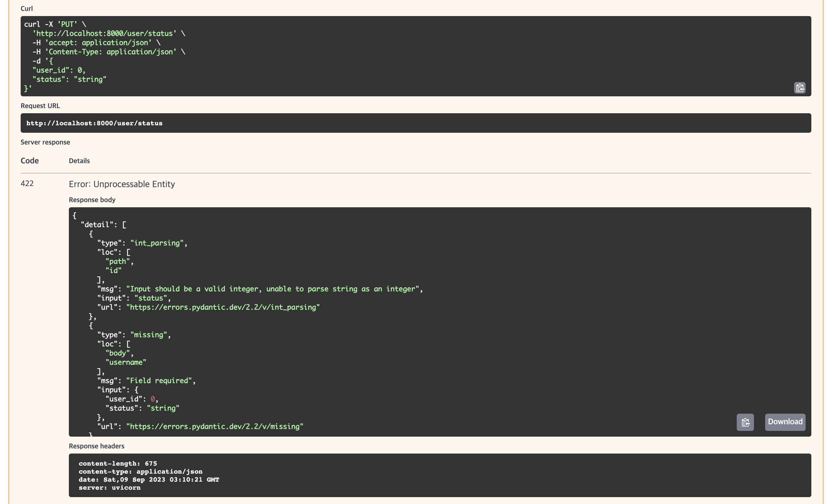Copy the curl command to clipboard
832x504 pixels.
click(x=799, y=88)
